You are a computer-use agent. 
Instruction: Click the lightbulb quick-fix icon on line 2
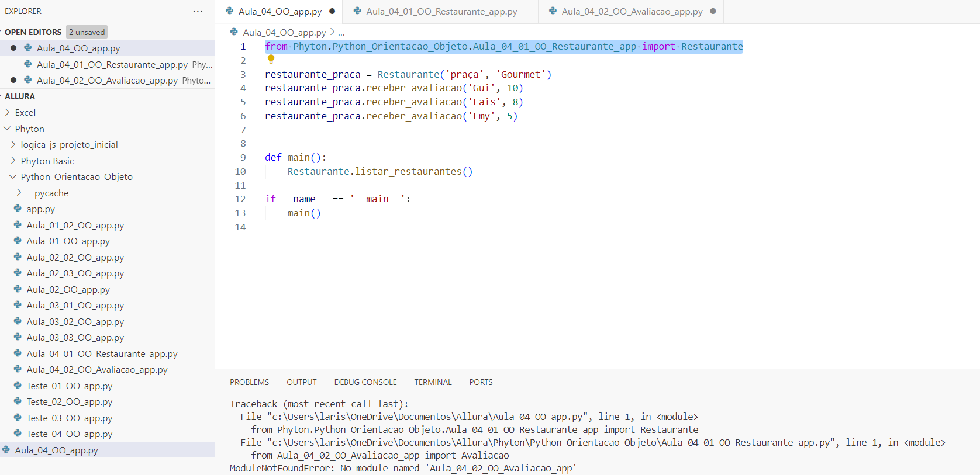point(271,59)
